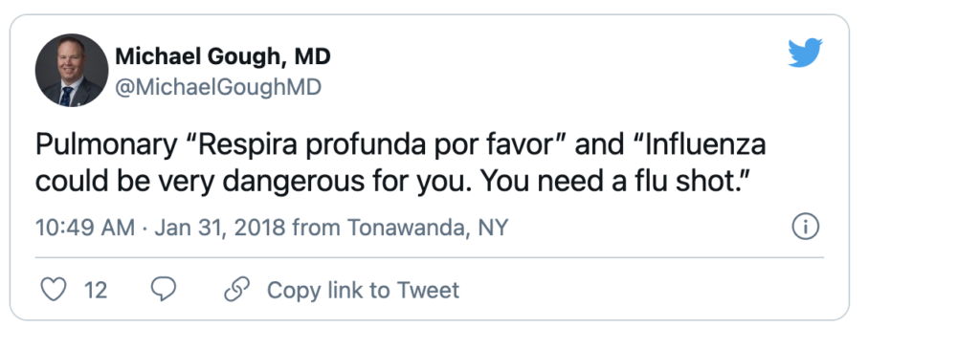Click the reply speech bubble icon

pos(164,290)
